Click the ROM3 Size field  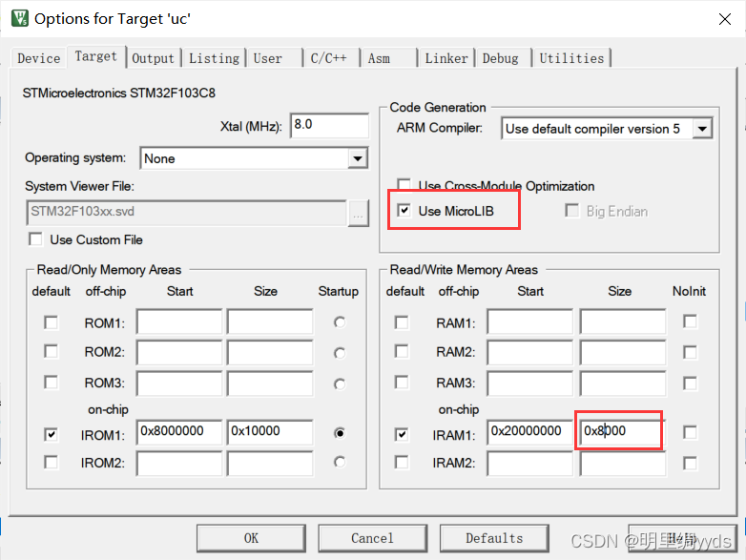[x=270, y=383]
